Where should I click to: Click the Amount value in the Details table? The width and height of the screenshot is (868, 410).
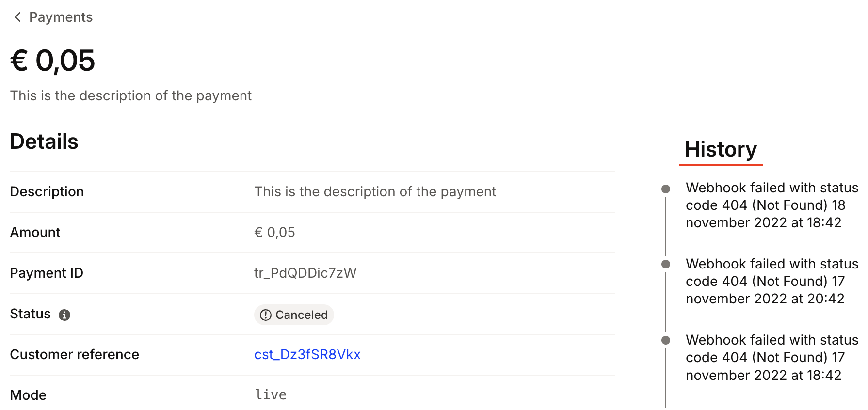pos(274,233)
